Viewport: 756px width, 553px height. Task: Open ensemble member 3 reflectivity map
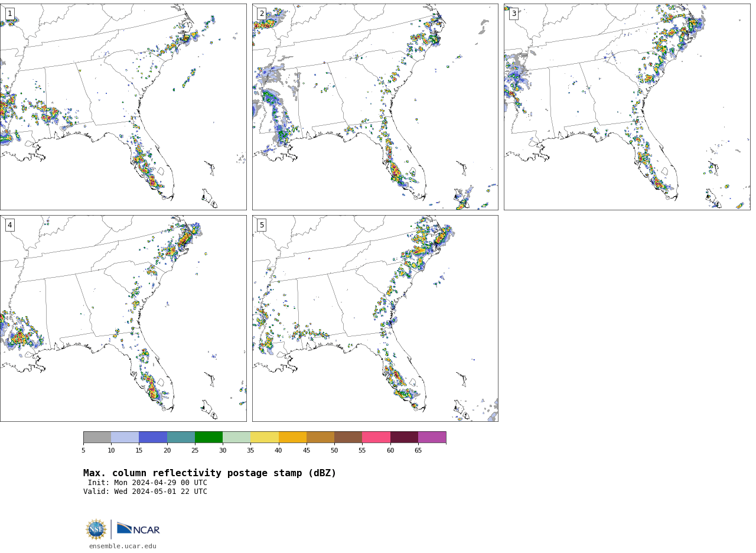coord(627,107)
